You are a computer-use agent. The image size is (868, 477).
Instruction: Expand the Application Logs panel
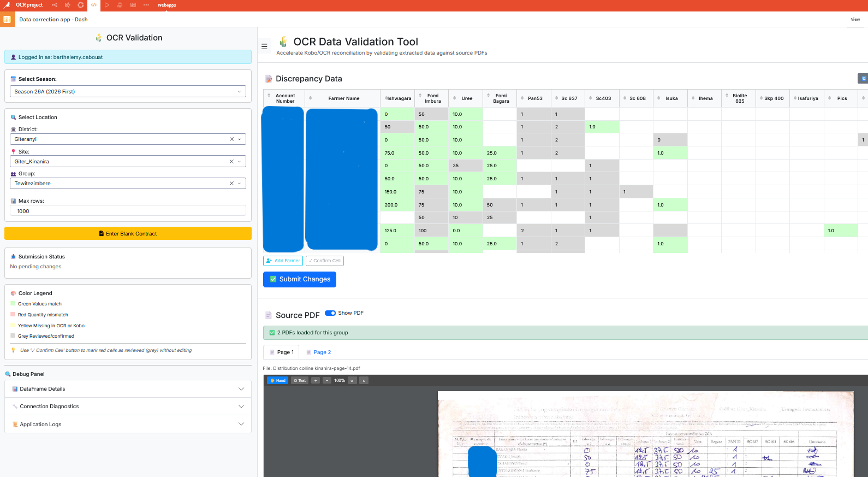tap(128, 424)
